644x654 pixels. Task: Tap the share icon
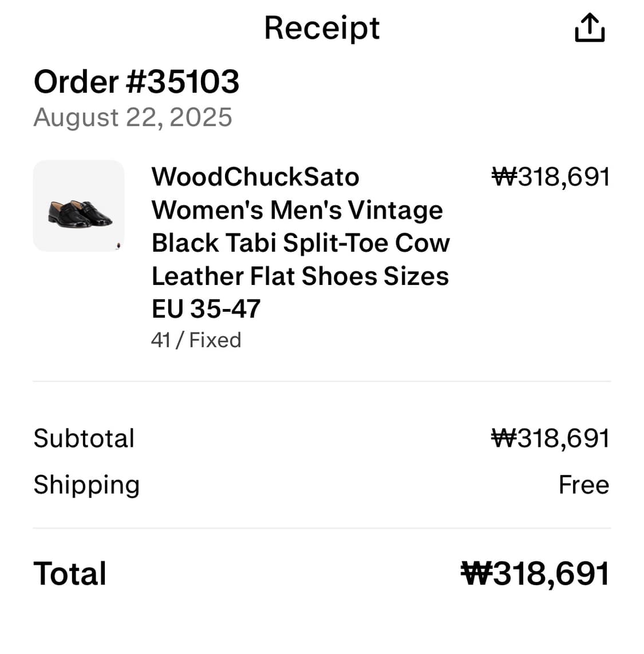[x=589, y=27]
